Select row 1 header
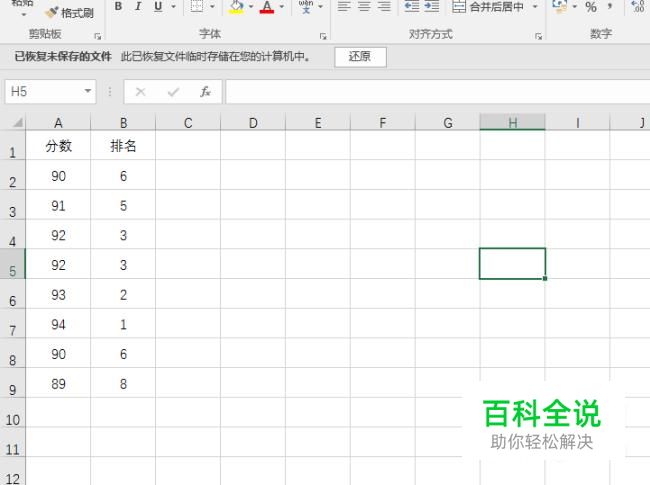This screenshot has width=650, height=485. click(x=12, y=146)
